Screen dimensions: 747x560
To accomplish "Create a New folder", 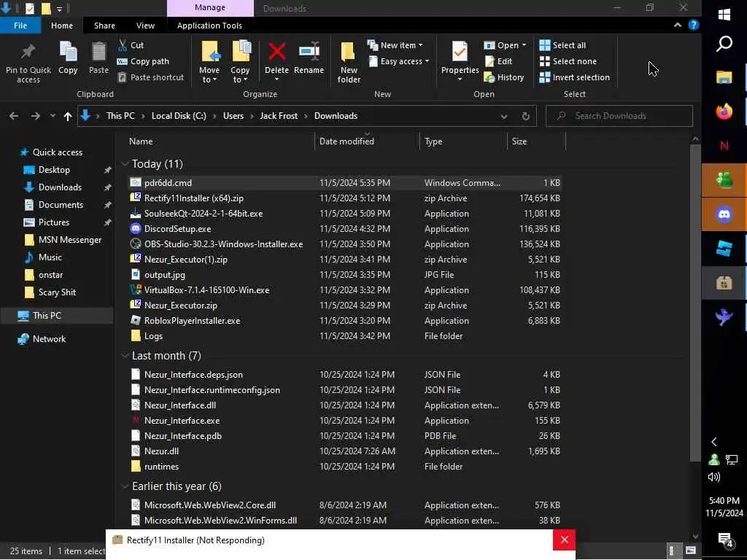I will 349,62.
